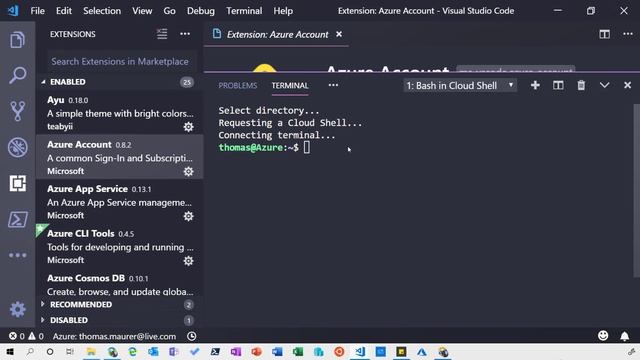Open gear settings for Azure CLI Tools
The image size is (640, 360).
point(188,260)
